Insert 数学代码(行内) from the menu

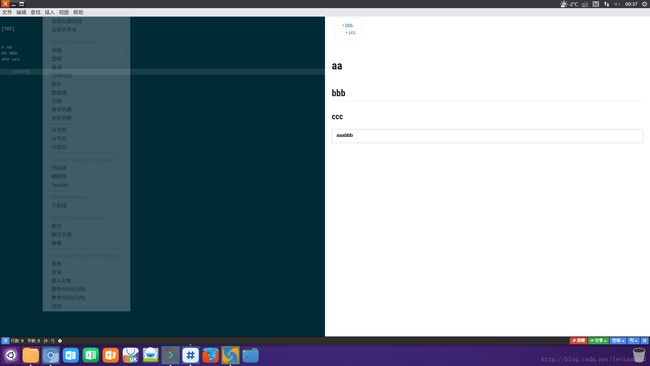(x=86, y=298)
